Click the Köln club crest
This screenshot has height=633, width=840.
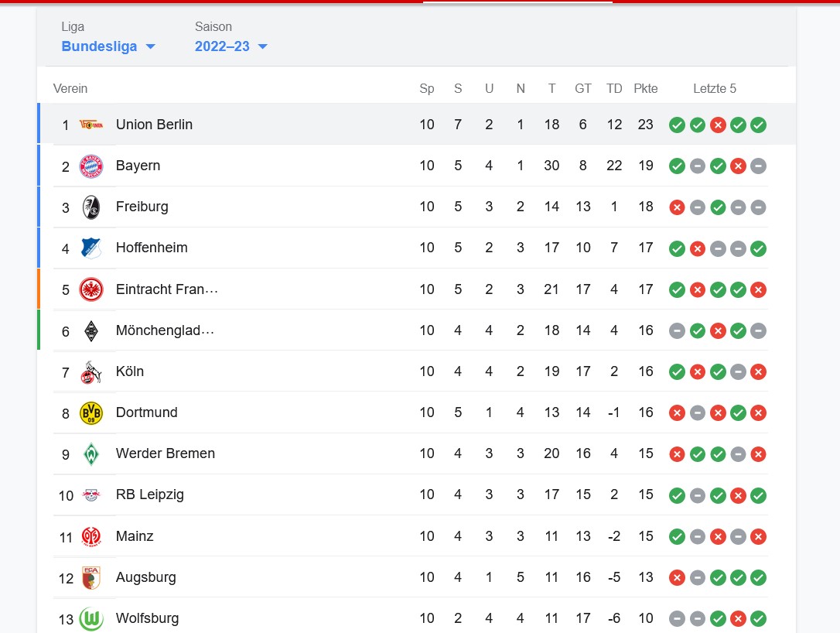pyautogui.click(x=91, y=371)
